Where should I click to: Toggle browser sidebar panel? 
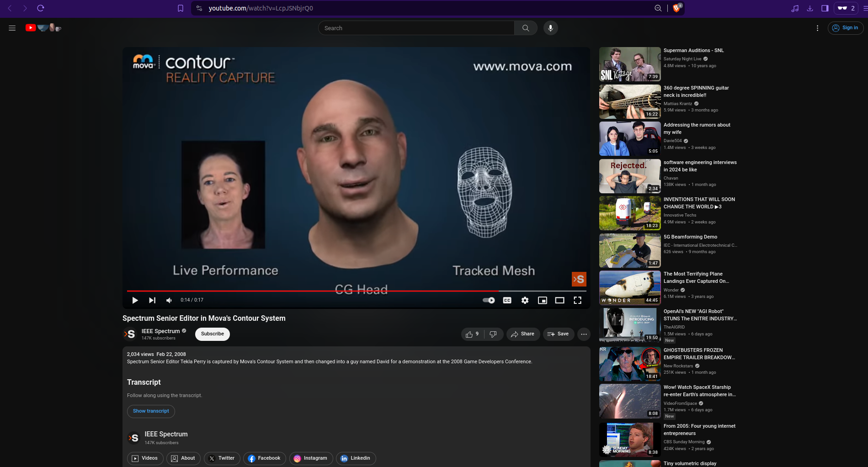click(x=825, y=8)
